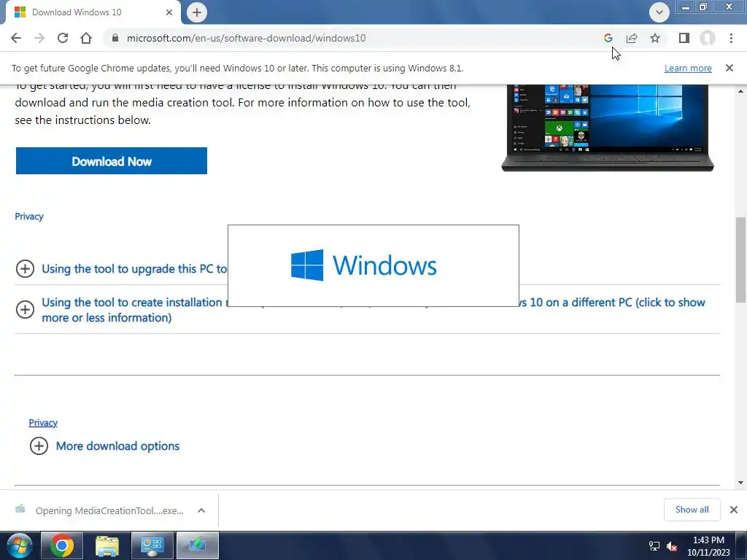This screenshot has width=747, height=560.
Task: Click the scrollbar down arrow
Action: (x=740, y=483)
